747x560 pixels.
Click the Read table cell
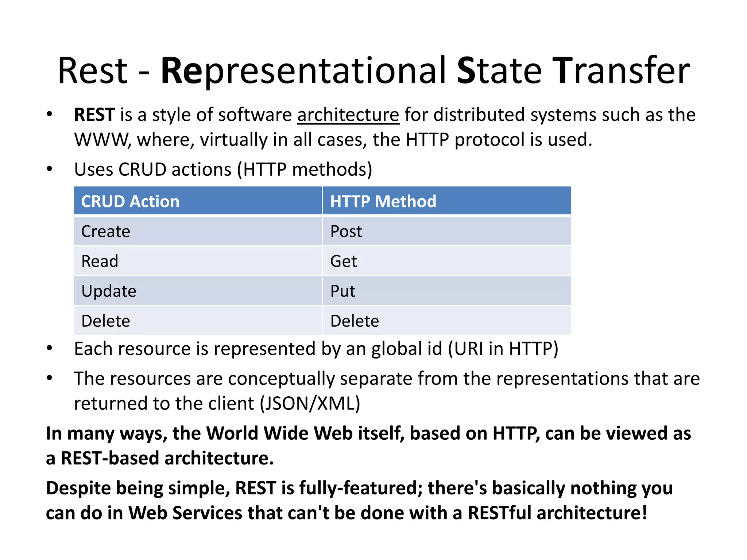click(100, 261)
